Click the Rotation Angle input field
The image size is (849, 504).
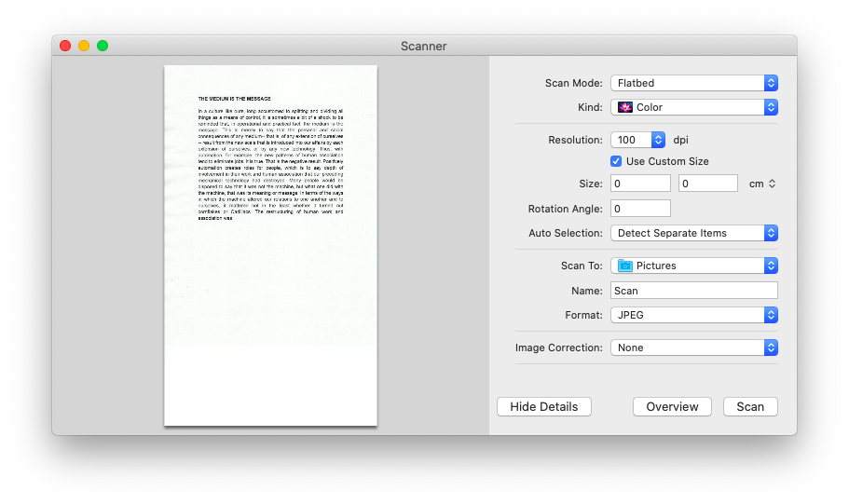click(x=640, y=209)
